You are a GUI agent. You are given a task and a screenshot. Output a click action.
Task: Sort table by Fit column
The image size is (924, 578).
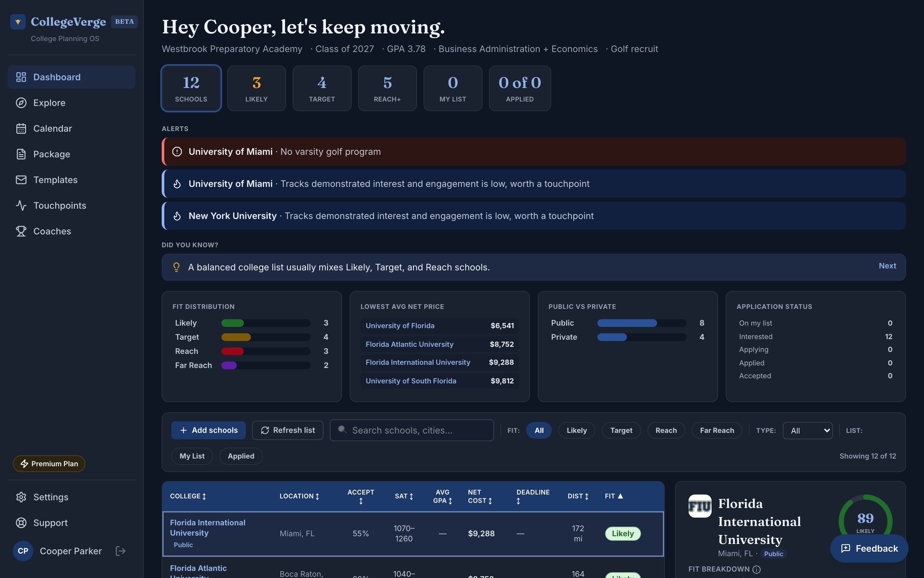(x=614, y=496)
